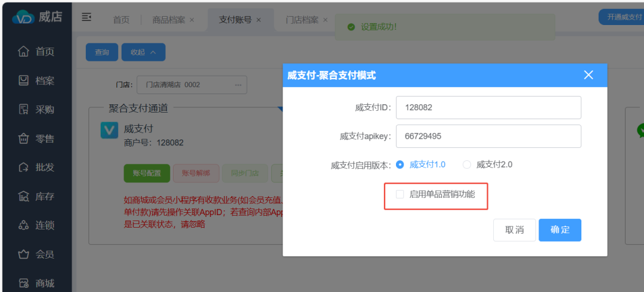Collapse sidebar using the menu fold icon
644x292 pixels.
pyautogui.click(x=86, y=17)
